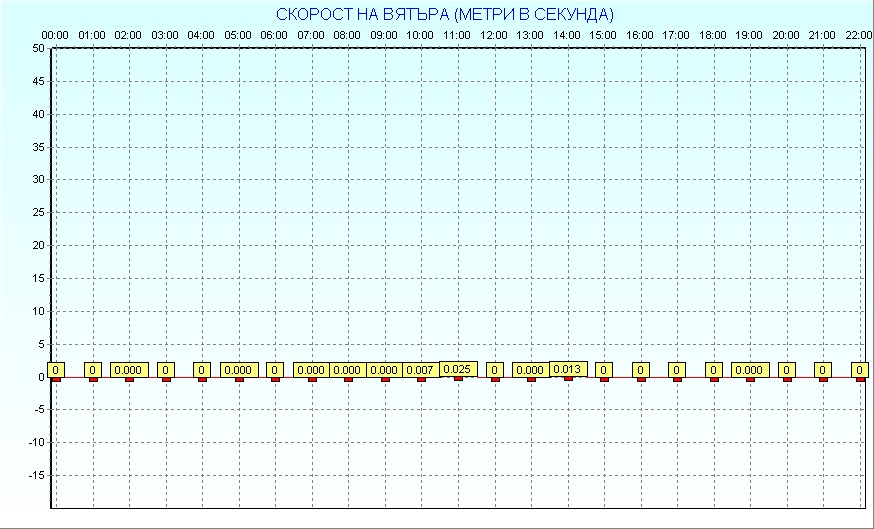Viewport: 874px width, 529px height.
Task: Click the red data marker at 00:00
Action: pos(56,379)
